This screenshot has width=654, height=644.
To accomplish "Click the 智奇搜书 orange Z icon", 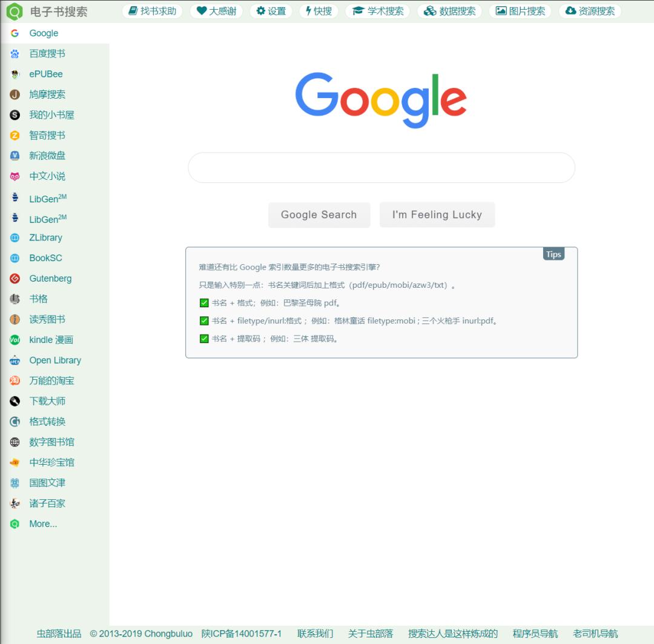I will pos(15,135).
